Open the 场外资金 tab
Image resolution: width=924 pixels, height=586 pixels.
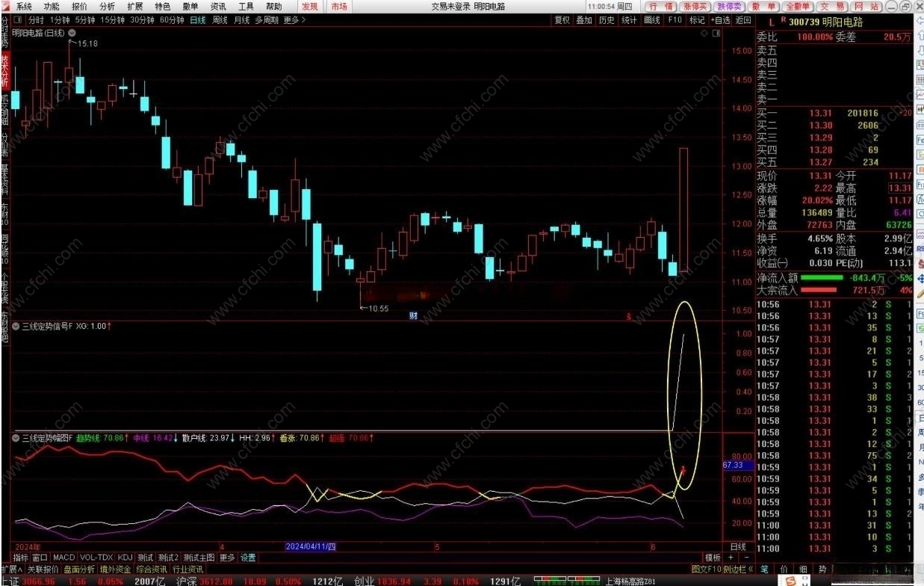click(x=115, y=570)
